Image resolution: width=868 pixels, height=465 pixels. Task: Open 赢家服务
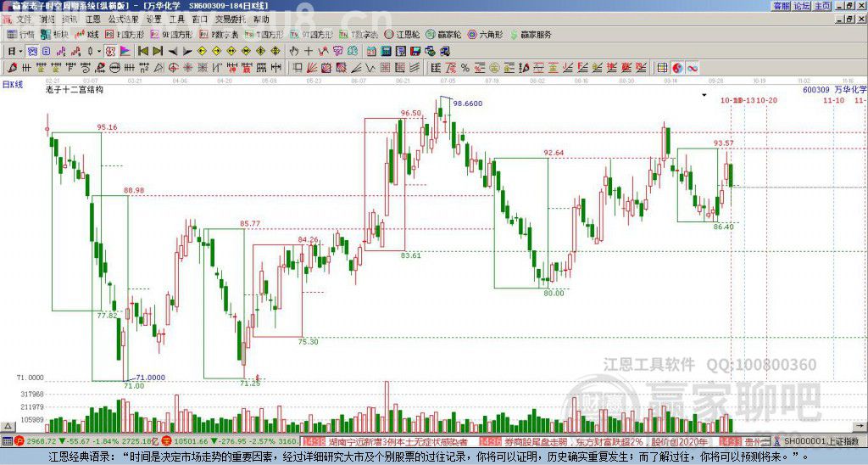(531, 35)
